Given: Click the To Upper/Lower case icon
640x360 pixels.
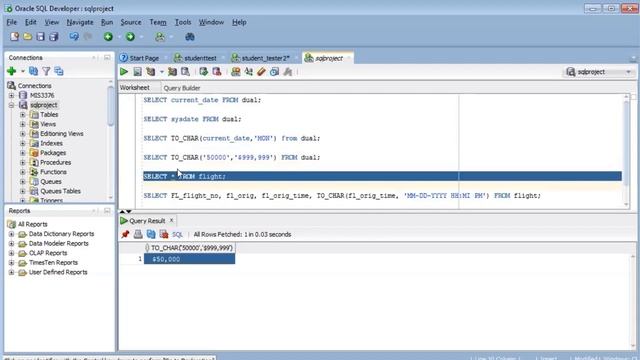Looking at the screenshot, I should 249,72.
